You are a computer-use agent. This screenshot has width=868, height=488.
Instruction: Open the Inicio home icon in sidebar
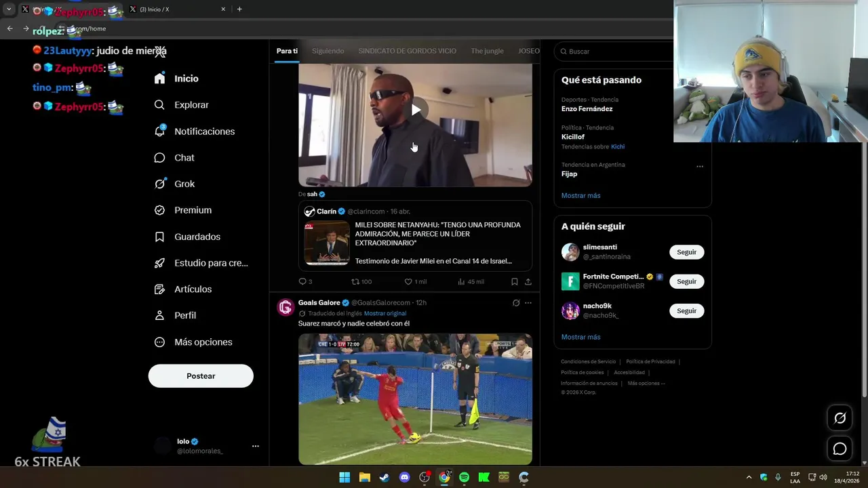tap(159, 79)
